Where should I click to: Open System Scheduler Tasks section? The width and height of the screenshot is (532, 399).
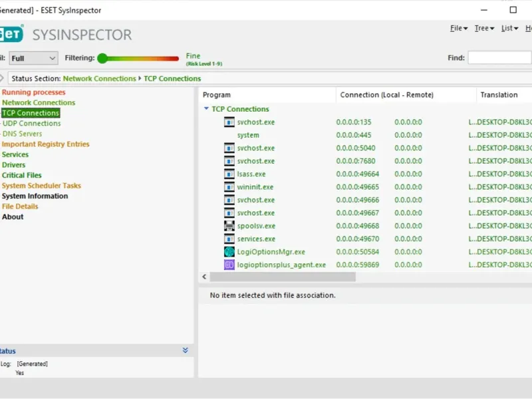[41, 186]
